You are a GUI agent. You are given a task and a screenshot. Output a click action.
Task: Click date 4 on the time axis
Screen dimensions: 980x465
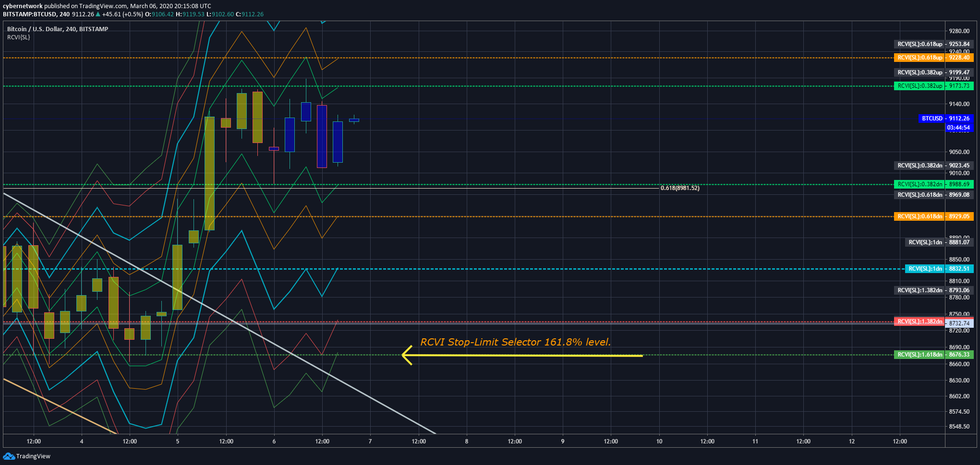[x=82, y=441]
